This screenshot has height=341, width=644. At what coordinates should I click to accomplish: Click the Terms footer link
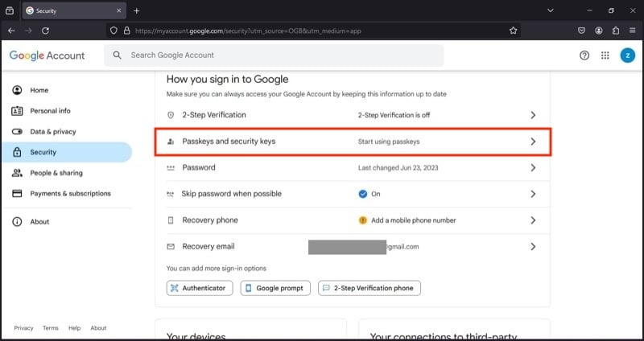click(x=51, y=328)
